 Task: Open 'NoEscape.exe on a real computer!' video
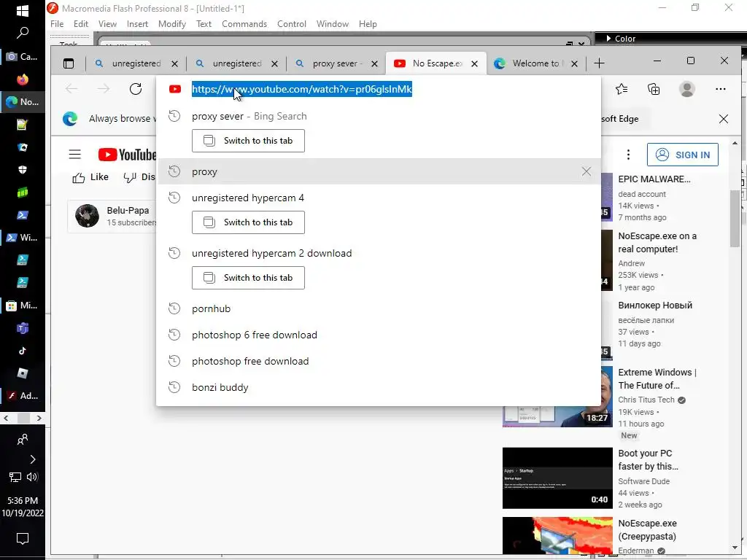tap(657, 242)
